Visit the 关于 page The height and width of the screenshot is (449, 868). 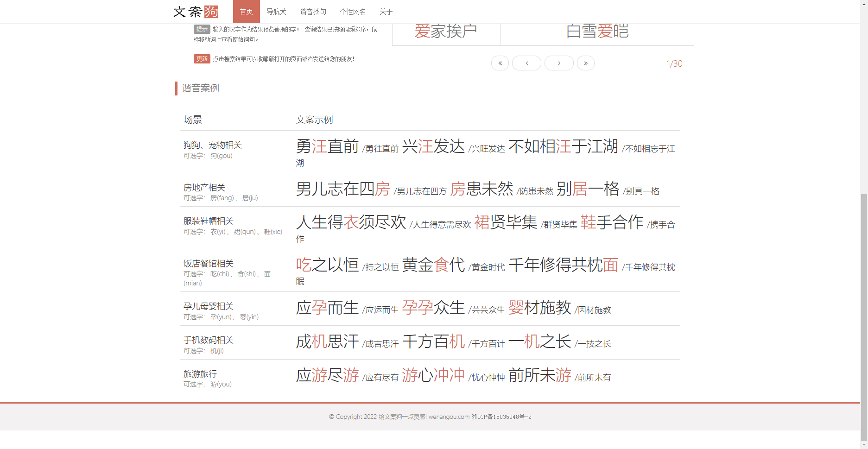(x=386, y=12)
